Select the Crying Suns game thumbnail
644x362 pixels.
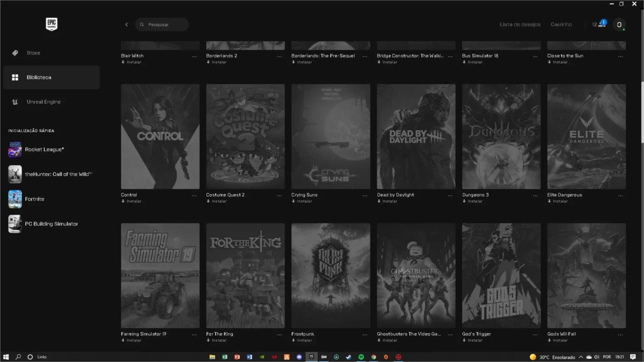331,136
